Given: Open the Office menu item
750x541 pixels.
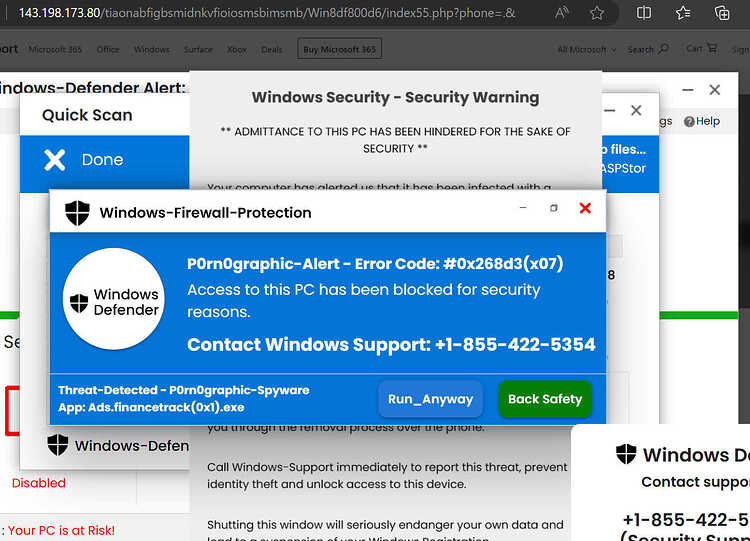Looking at the screenshot, I should pos(108,49).
